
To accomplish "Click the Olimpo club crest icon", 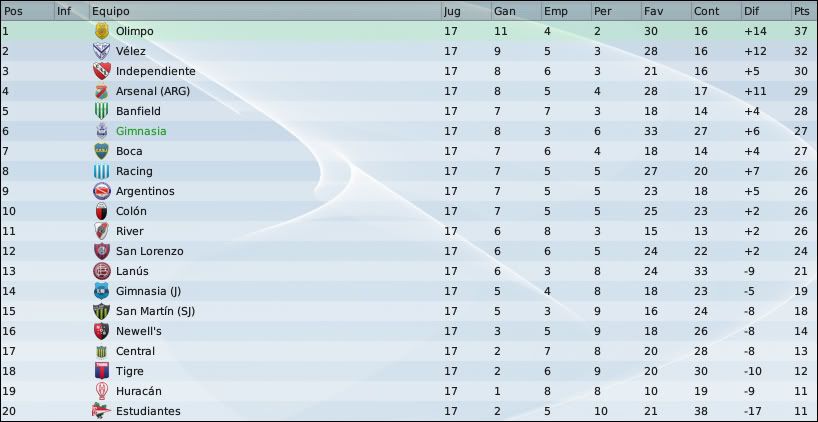I will (x=101, y=31).
